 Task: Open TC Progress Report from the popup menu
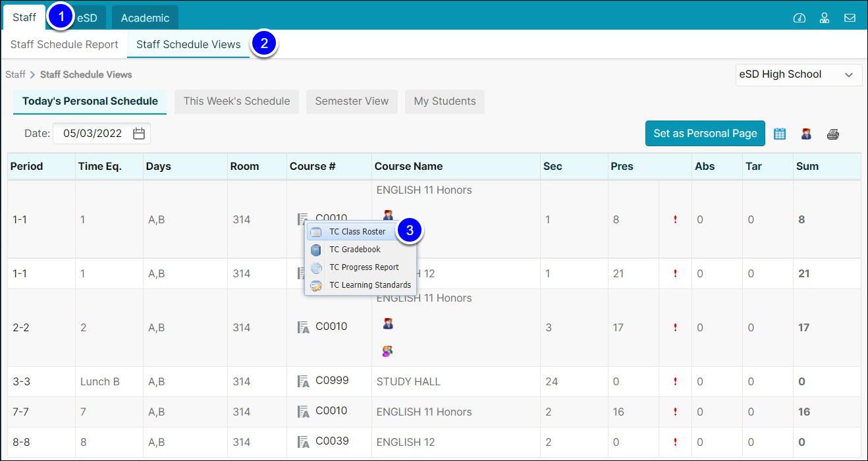(x=364, y=267)
